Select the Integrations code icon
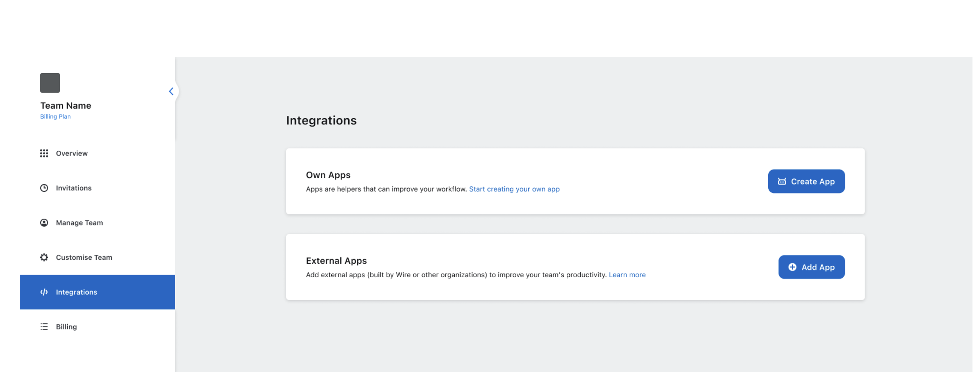The width and height of the screenshot is (980, 372). (44, 292)
